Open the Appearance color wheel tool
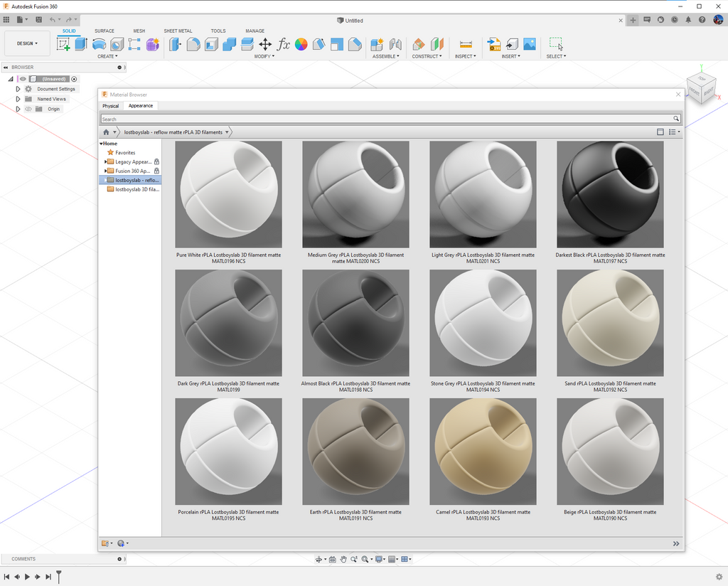The image size is (728, 586). (301, 44)
